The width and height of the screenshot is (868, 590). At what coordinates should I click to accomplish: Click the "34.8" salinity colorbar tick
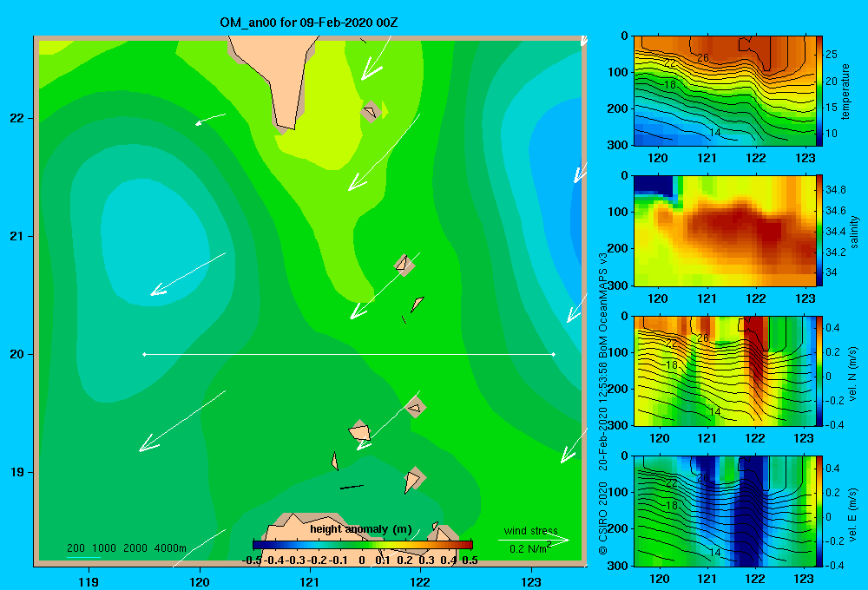pyautogui.click(x=835, y=190)
